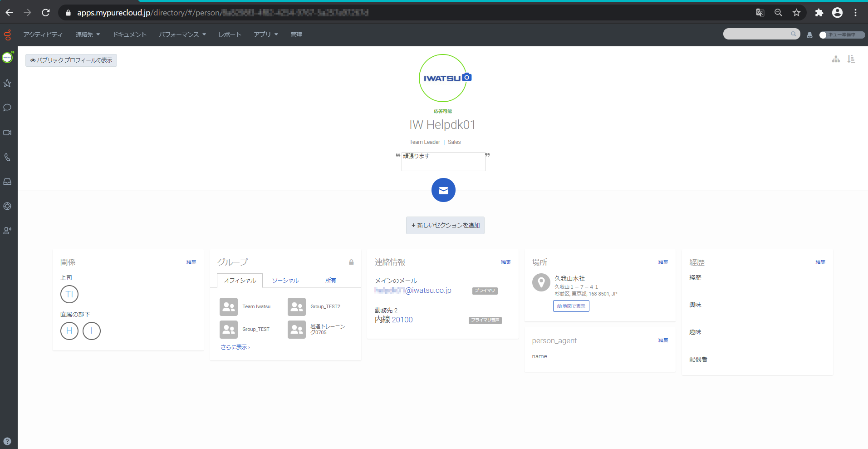Open レポート menu
The image size is (868, 449).
[x=230, y=35]
